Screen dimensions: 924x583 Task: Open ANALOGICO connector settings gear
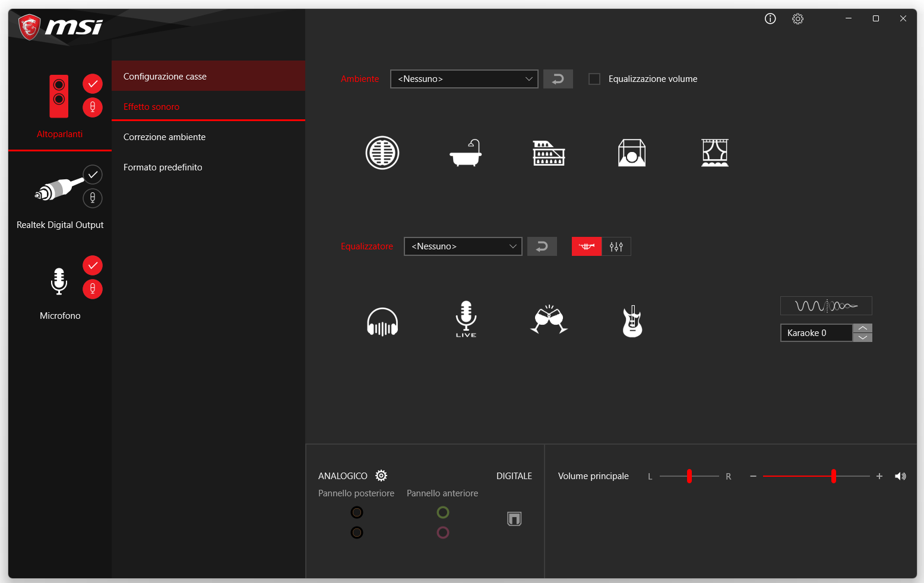click(381, 476)
